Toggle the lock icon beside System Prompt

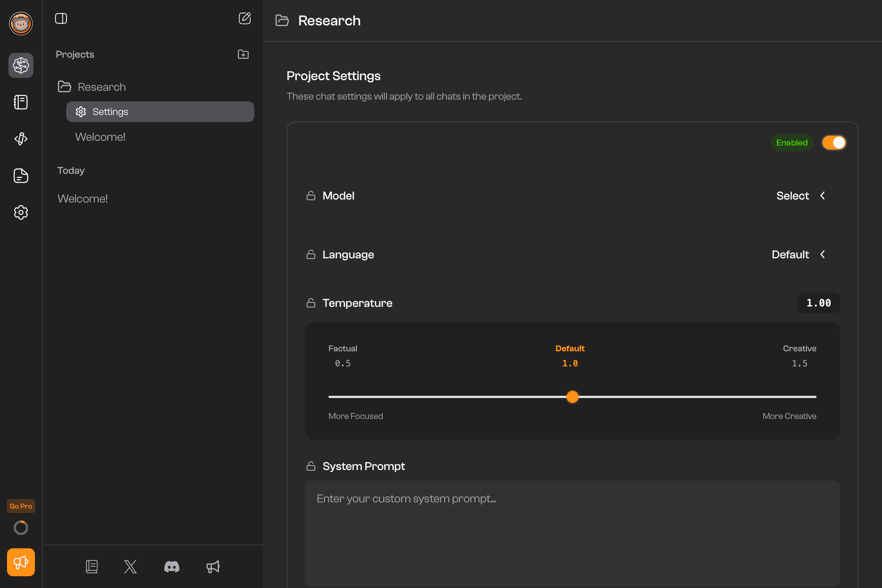point(311,466)
